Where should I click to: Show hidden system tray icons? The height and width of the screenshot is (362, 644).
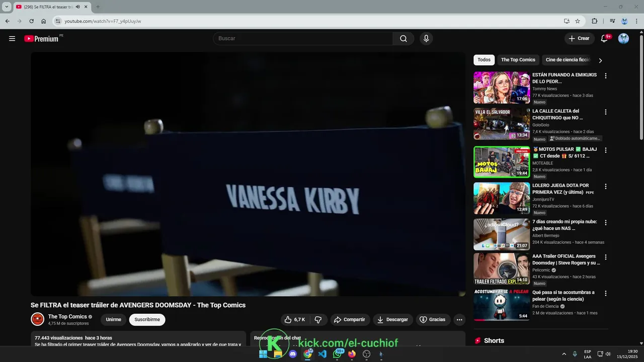tap(563, 354)
